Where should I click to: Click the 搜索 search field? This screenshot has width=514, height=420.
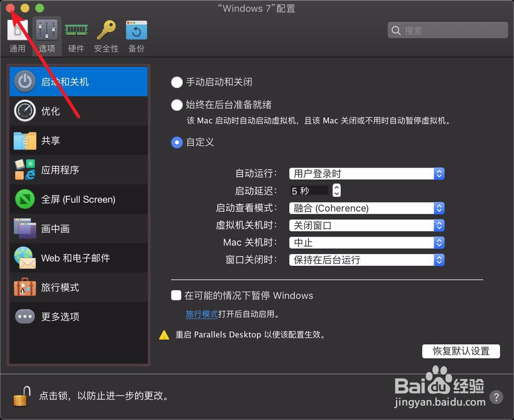tap(448, 30)
